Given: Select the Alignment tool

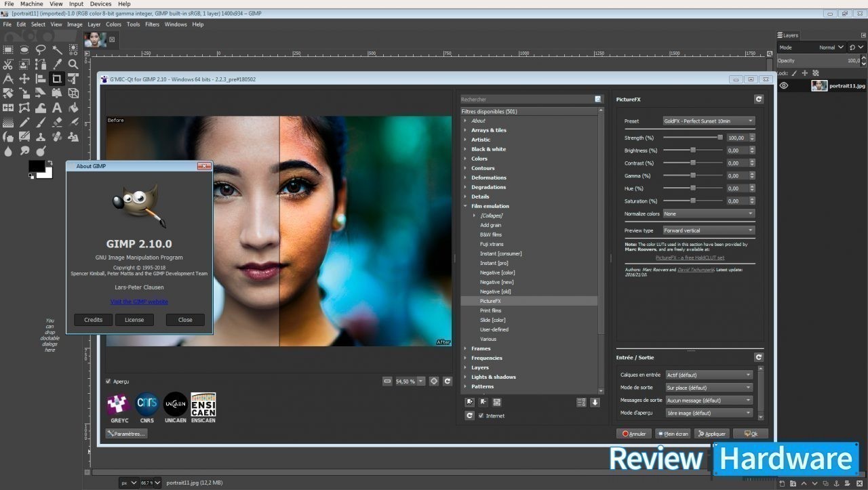Looking at the screenshot, I should pyautogui.click(x=41, y=79).
